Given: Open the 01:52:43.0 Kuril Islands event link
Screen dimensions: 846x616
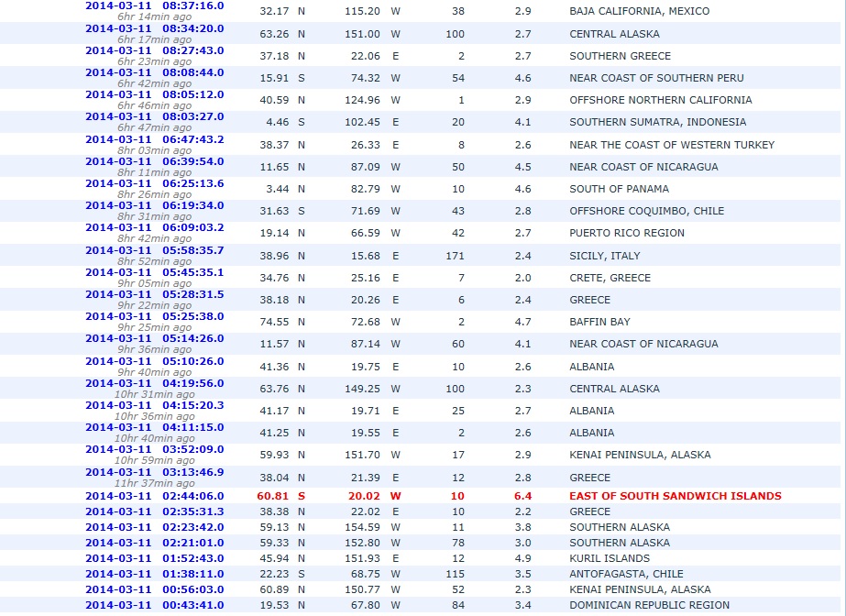Looking at the screenshot, I should (154, 558).
